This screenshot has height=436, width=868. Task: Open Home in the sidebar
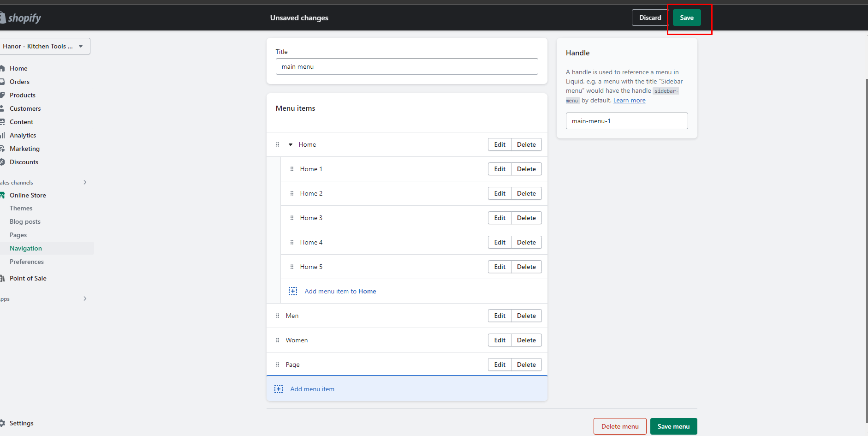[18, 68]
